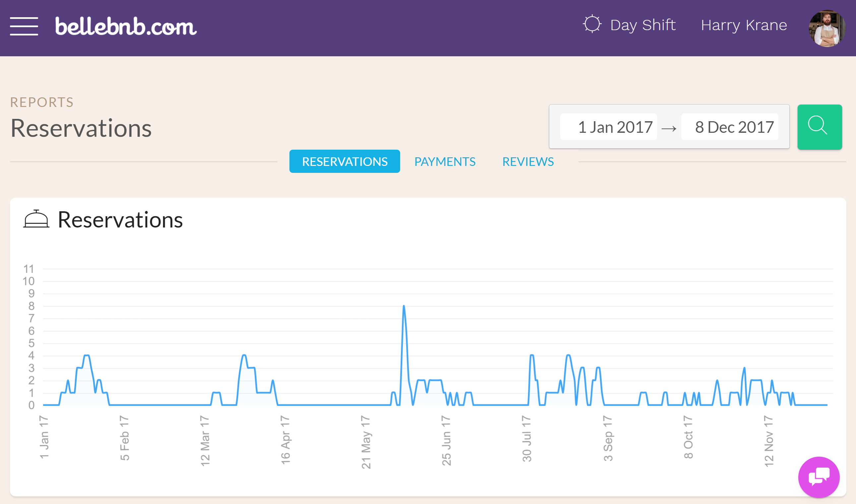856x504 pixels.
Task: Switch to the PAYMENTS tab
Action: click(445, 161)
